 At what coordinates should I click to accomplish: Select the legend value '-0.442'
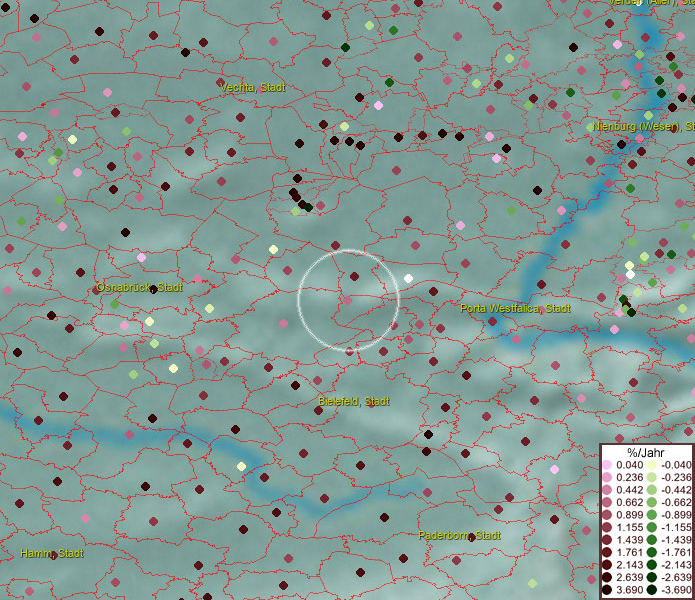(x=676, y=490)
